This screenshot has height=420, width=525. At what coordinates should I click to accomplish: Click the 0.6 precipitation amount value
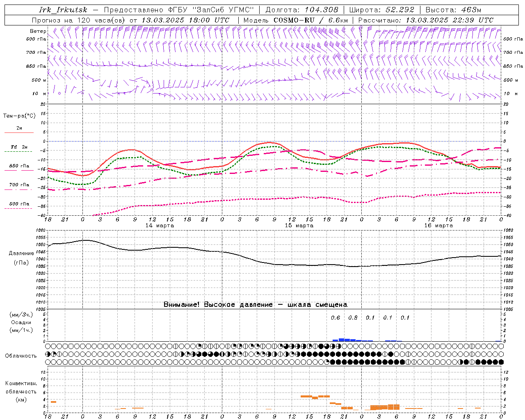click(336, 317)
